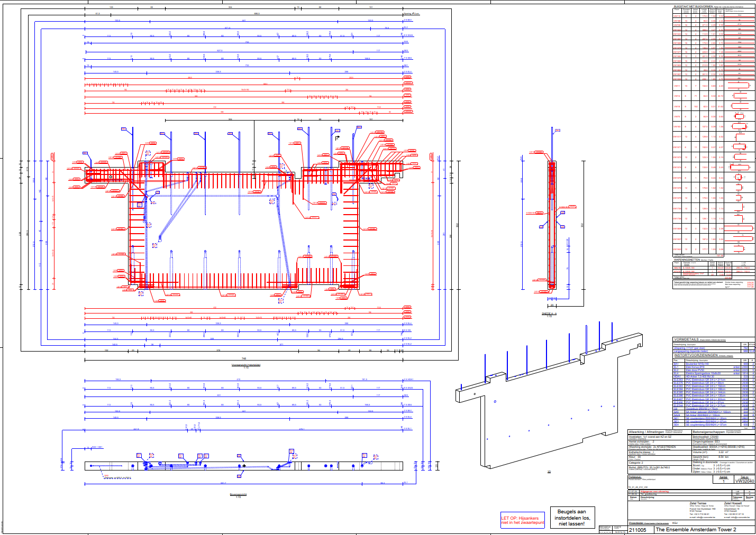Click the 'SNEDE A - A' section label
Viewport: 756px width, 535px height.
[549, 313]
